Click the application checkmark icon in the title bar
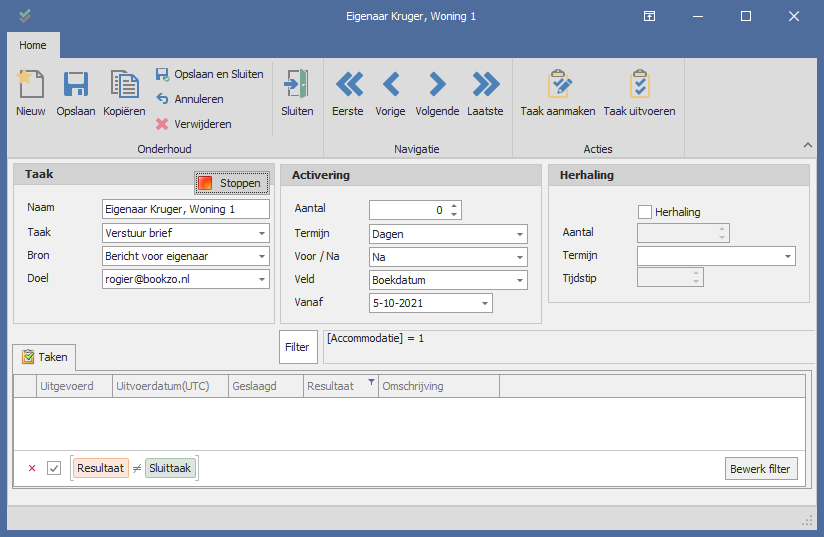824x537 pixels. click(x=24, y=16)
